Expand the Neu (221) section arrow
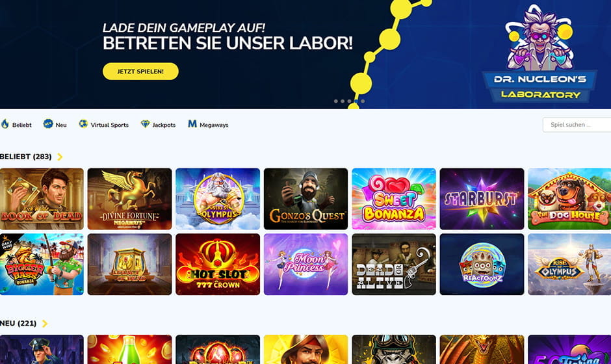The image size is (611, 364). (45, 324)
